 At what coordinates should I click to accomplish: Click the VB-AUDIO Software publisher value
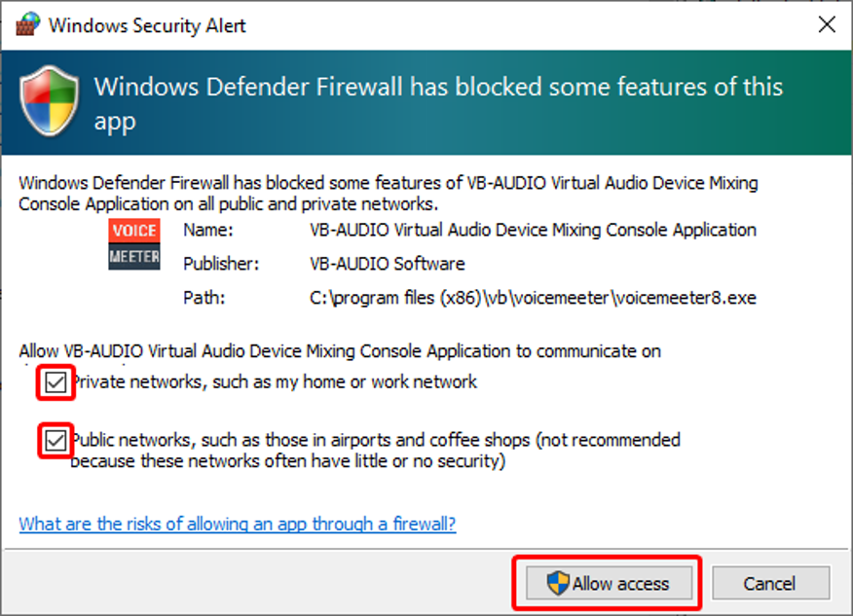pos(388,264)
